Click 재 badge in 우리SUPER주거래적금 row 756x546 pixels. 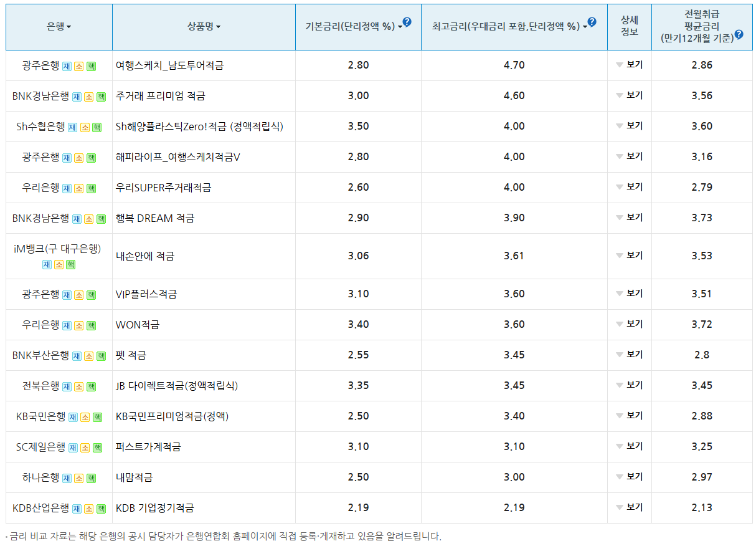(x=67, y=188)
